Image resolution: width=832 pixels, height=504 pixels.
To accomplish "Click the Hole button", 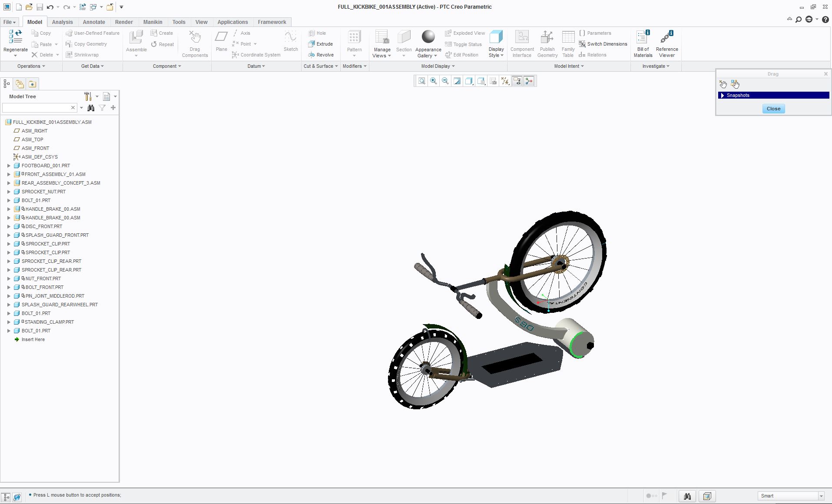I will click(317, 33).
